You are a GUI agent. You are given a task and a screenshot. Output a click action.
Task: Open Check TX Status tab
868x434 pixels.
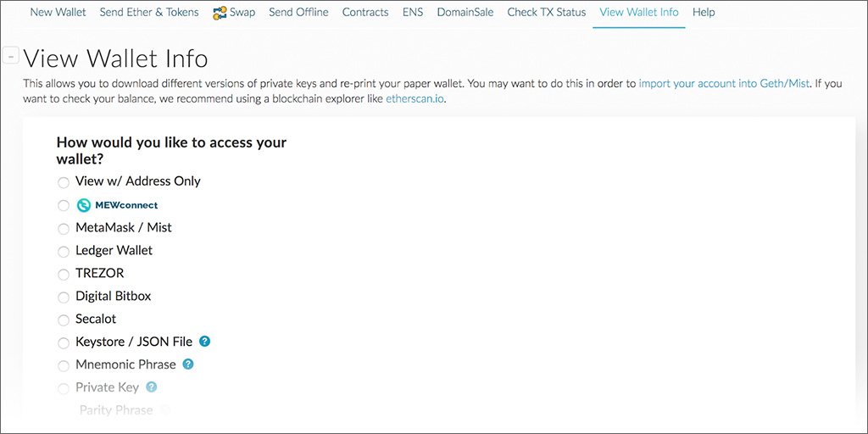pyautogui.click(x=547, y=12)
